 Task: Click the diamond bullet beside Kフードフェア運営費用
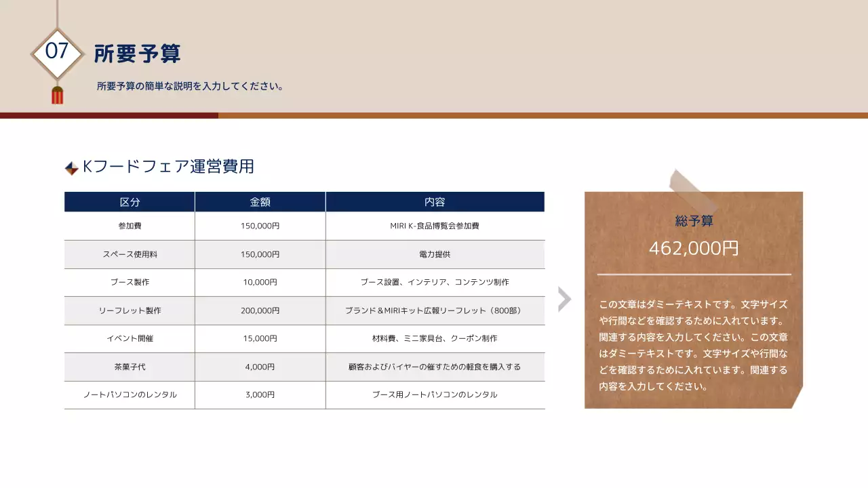[71, 168]
